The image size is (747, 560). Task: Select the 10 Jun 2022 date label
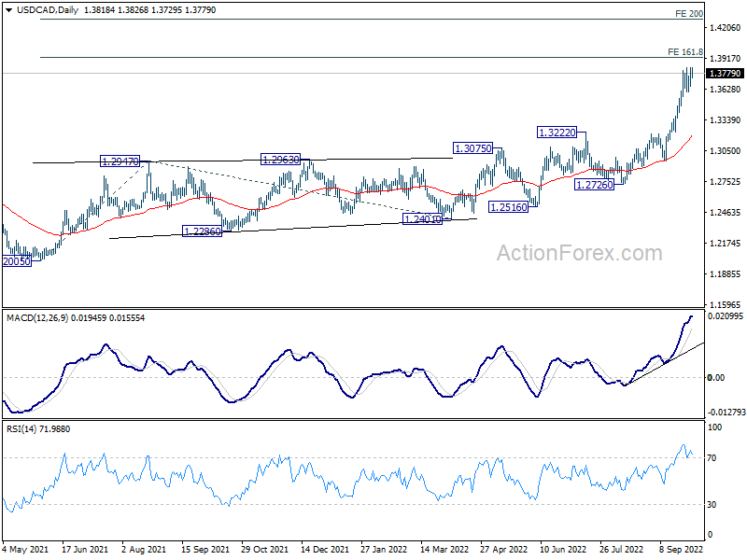563,550
